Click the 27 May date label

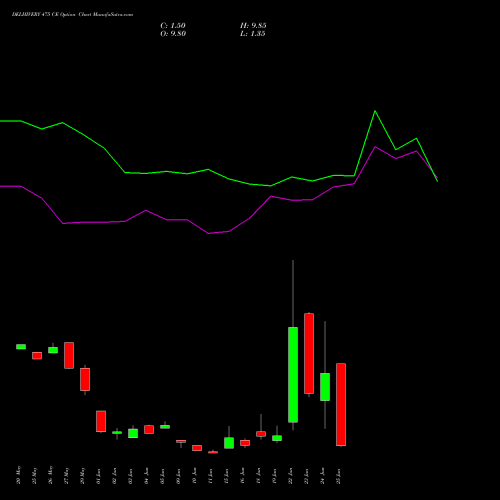(x=66, y=475)
